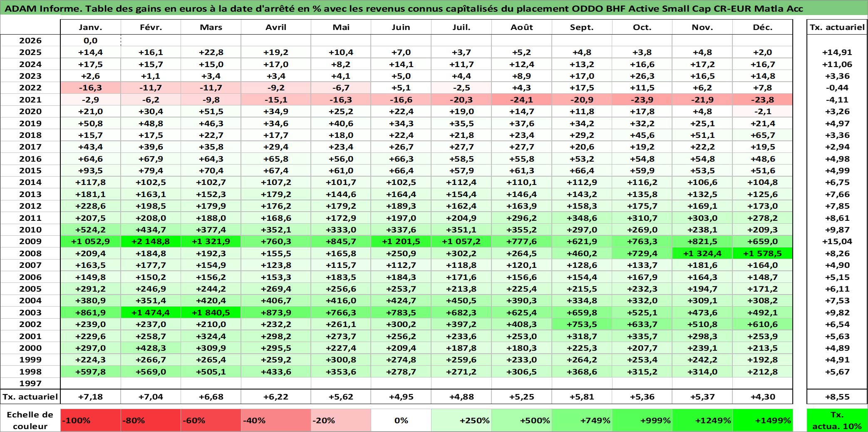The width and height of the screenshot is (868, 432).
Task: Click the 'Tx. actua. 10%' green legend box
Action: [837, 420]
